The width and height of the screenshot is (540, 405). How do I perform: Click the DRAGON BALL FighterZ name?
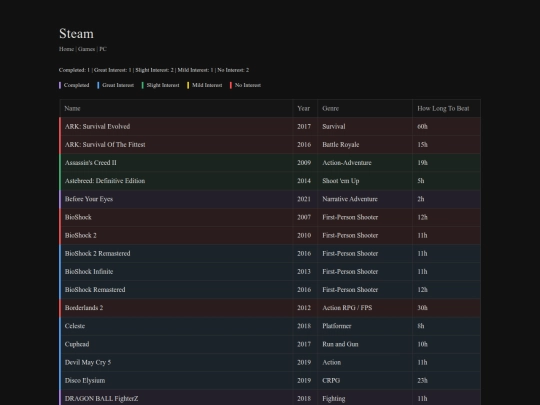coord(101,398)
